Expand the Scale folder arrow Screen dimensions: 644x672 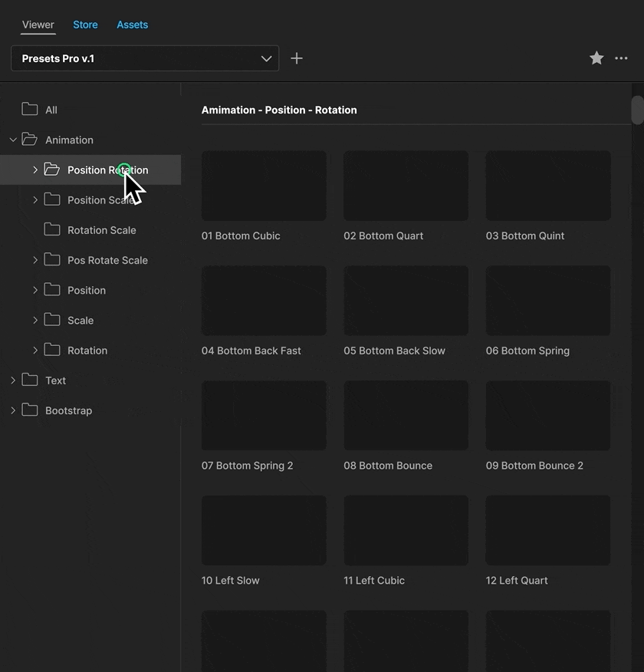point(35,320)
